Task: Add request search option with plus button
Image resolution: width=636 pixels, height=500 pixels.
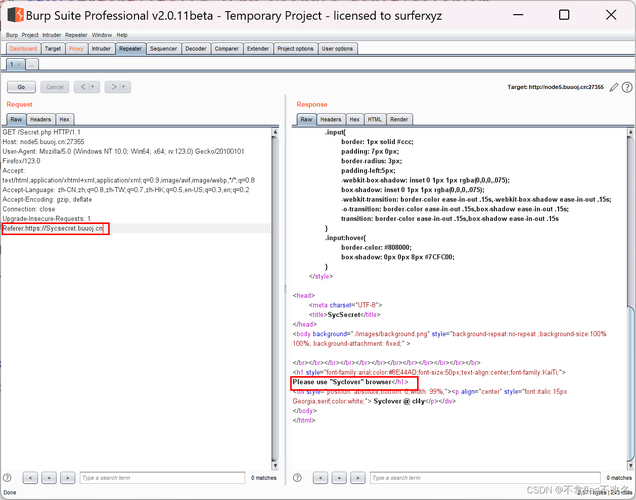Action: (49, 478)
